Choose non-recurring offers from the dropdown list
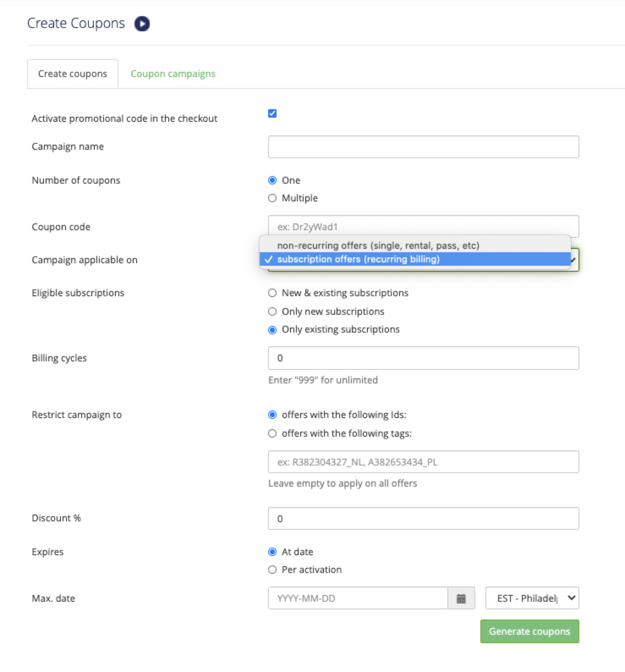 [x=378, y=245]
